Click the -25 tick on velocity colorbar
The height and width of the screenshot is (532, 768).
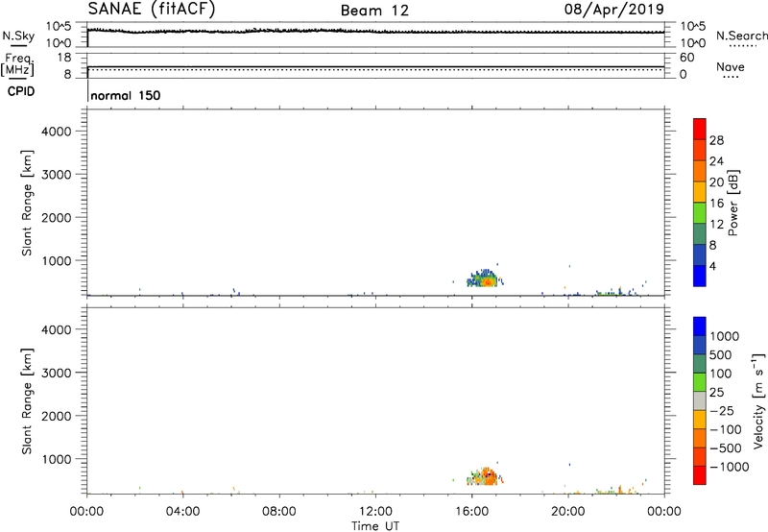coord(721,410)
